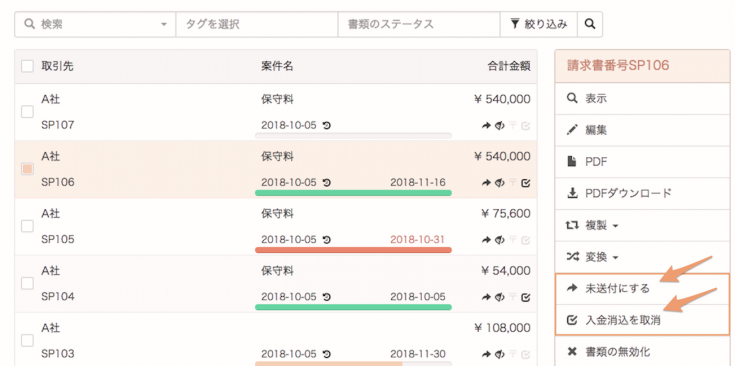Click the 案件名 column header
The width and height of the screenshot is (735, 366).
tap(277, 66)
